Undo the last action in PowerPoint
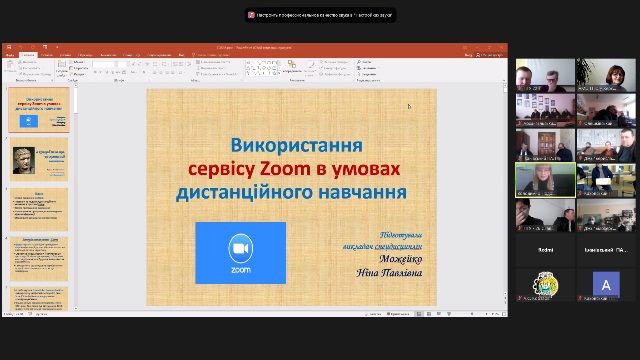 (x=21, y=47)
